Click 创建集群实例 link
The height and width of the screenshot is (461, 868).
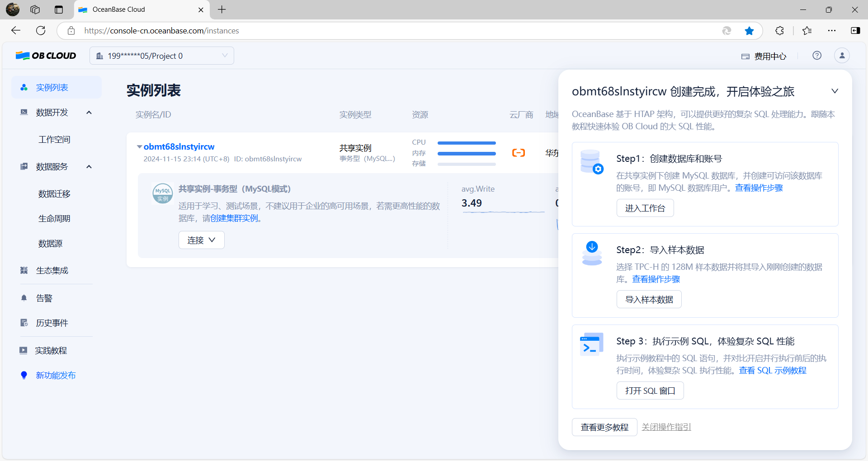(234, 218)
